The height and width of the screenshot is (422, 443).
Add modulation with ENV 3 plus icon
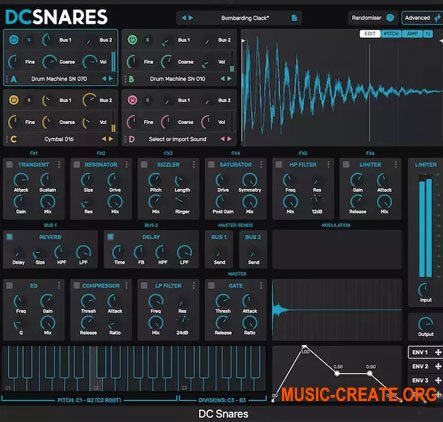tap(438, 380)
